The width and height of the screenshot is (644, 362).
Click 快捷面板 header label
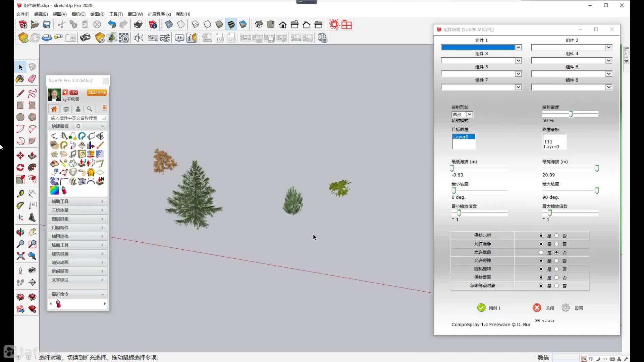pyautogui.click(x=60, y=126)
